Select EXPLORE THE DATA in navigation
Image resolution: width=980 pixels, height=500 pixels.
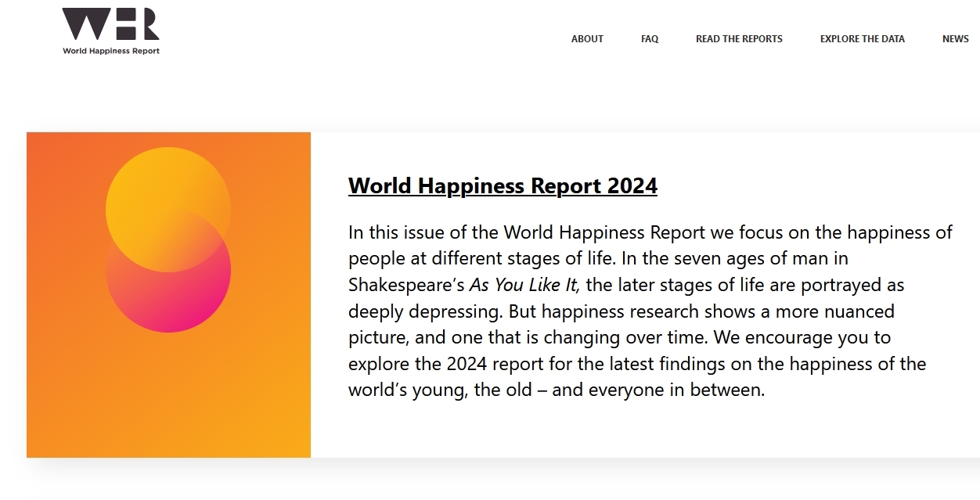pyautogui.click(x=863, y=39)
